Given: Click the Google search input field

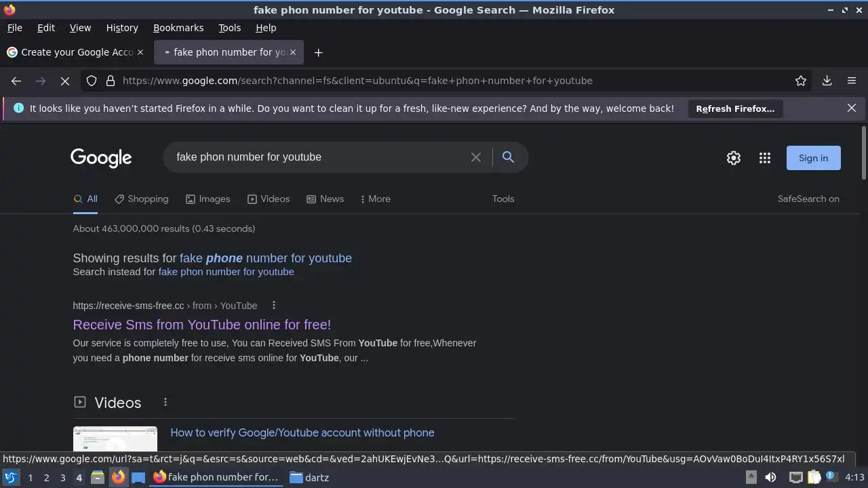Looking at the screenshot, I should [x=319, y=157].
